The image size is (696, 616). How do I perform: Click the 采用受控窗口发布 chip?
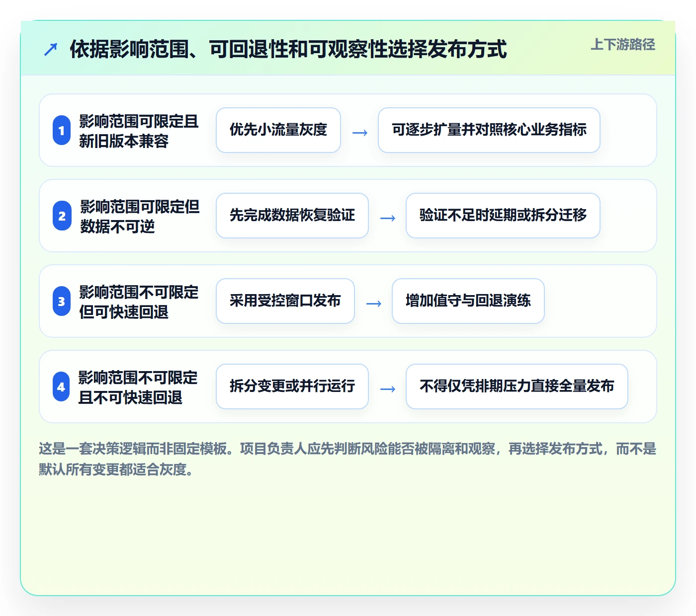[x=285, y=301]
